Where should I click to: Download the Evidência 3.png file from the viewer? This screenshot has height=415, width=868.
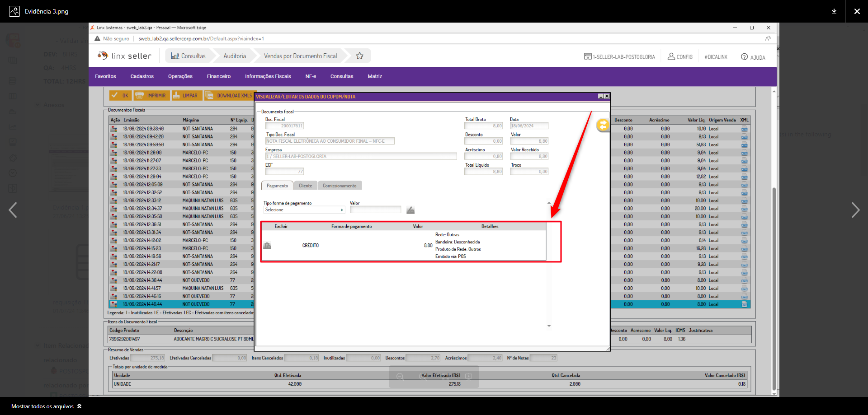tap(834, 11)
